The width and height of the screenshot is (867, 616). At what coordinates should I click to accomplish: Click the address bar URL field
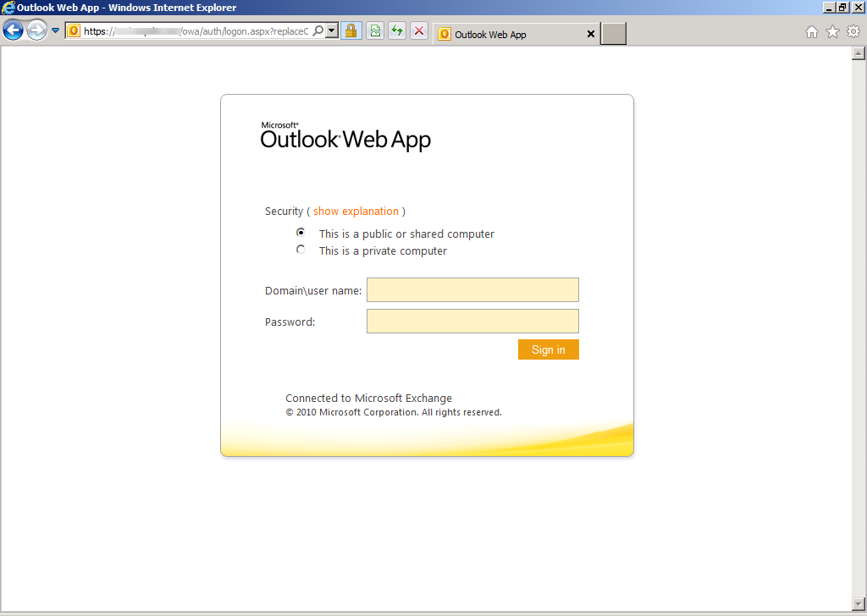coord(196,31)
